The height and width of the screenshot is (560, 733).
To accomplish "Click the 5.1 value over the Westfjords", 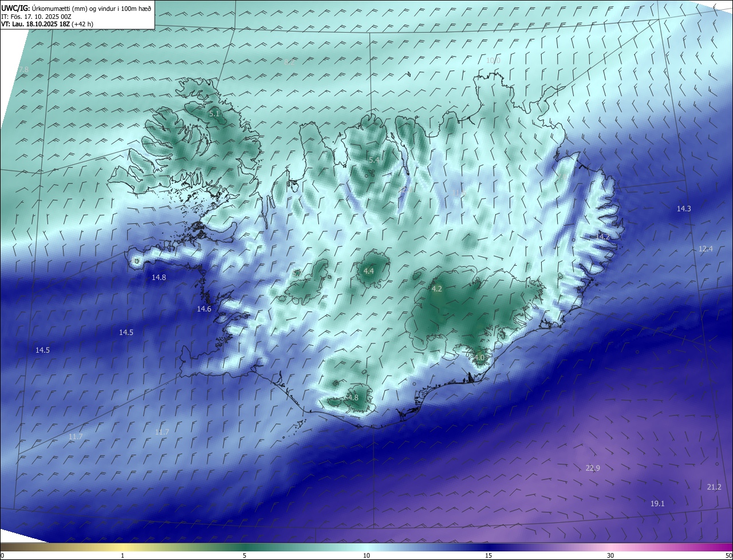I will pos(214,114).
